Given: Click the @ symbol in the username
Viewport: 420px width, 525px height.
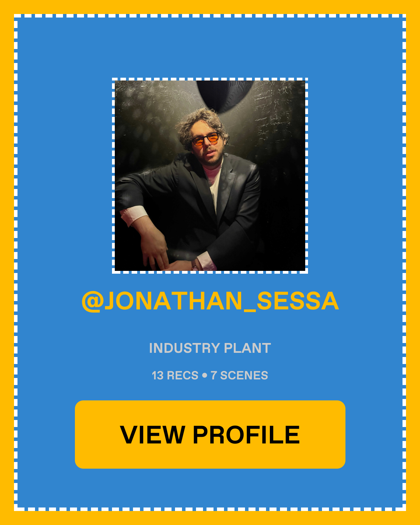Looking at the screenshot, I should click(92, 301).
